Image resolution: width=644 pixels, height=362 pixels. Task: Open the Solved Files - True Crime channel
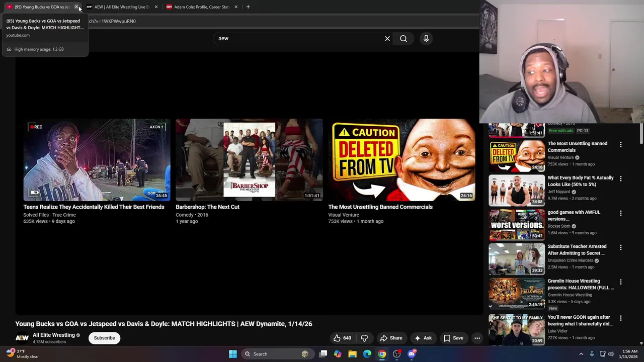coord(49,215)
